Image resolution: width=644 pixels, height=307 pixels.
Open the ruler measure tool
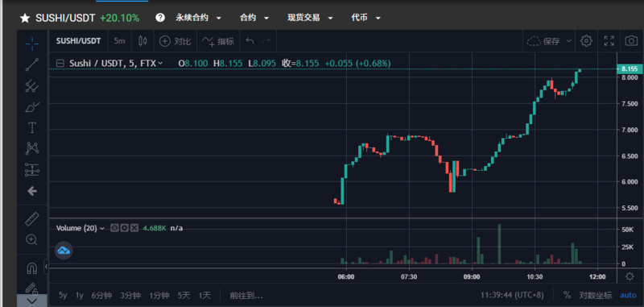click(32, 218)
